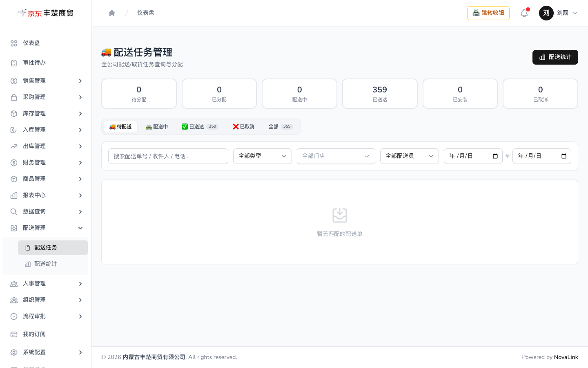Click the 数据查询 magnifier icon
The image size is (588, 368).
[x=14, y=212]
